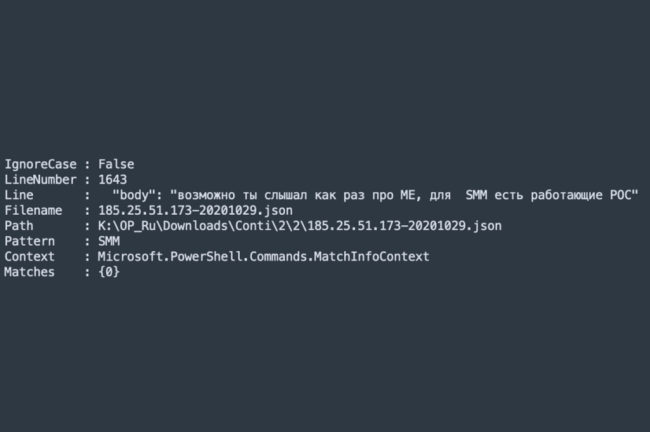Click filename value 185.25.51.173-20201029.json
650x433 pixels.
[195, 210]
